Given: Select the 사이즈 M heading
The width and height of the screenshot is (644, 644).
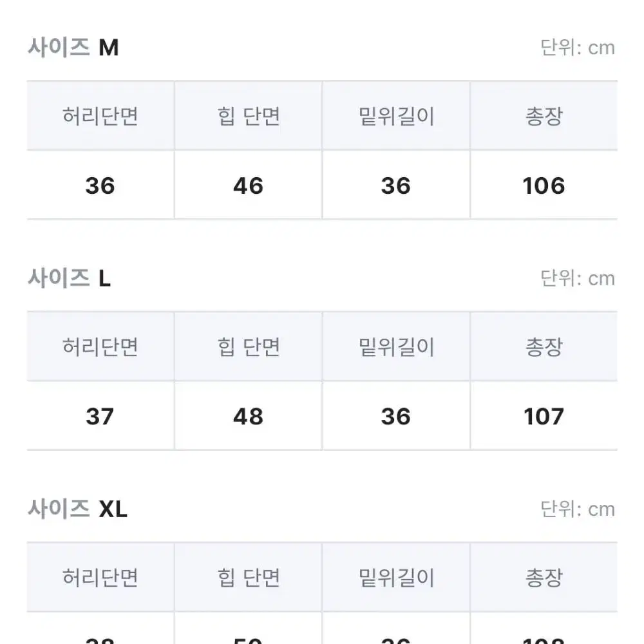Looking at the screenshot, I should pos(73,47).
